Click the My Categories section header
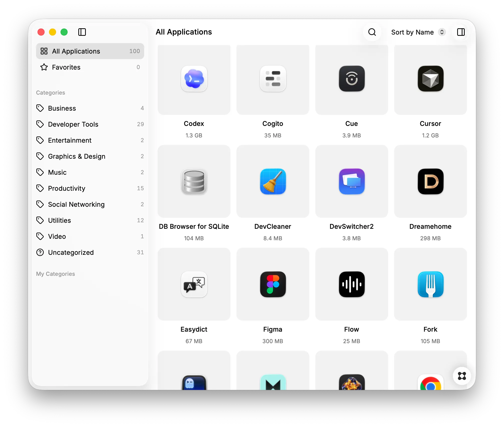 coord(56,274)
